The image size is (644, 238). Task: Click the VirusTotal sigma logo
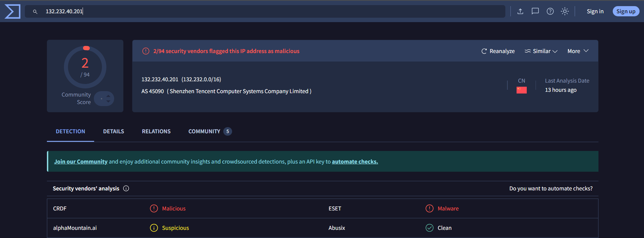tap(12, 11)
